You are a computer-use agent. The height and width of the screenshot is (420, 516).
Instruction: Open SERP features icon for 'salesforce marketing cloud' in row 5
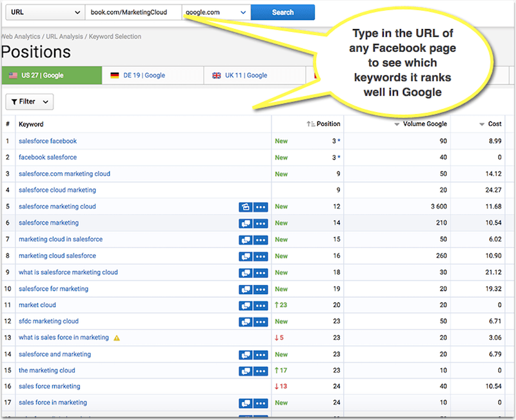pos(246,207)
